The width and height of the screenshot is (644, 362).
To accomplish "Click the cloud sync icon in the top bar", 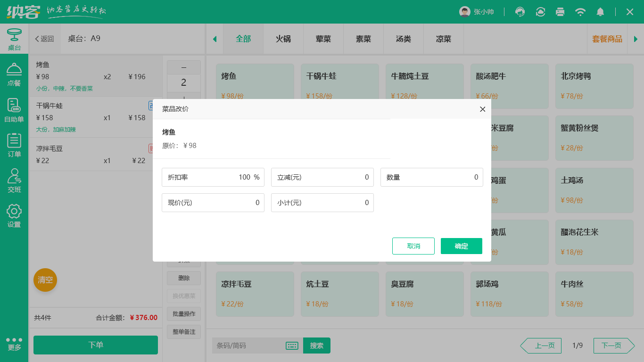I will click(540, 11).
